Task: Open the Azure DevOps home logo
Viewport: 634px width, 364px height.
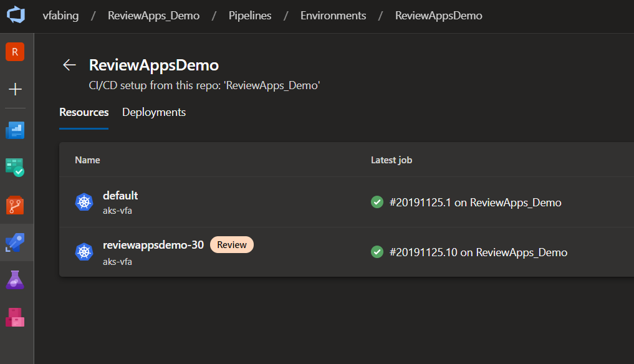Action: (16, 14)
